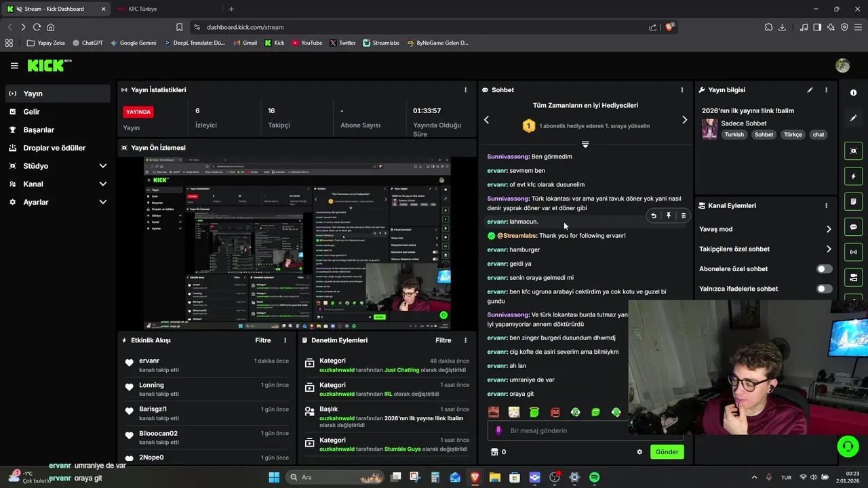The image size is (868, 488).
Task: Open the Kanal Eylemleri three-dot menu
Action: click(x=826, y=206)
